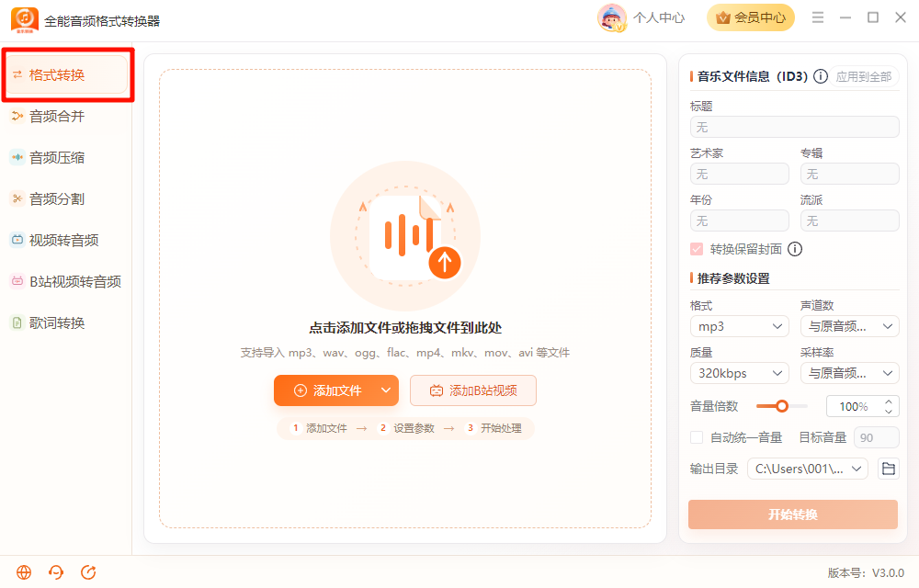Click the browse folder icon

[x=889, y=469]
